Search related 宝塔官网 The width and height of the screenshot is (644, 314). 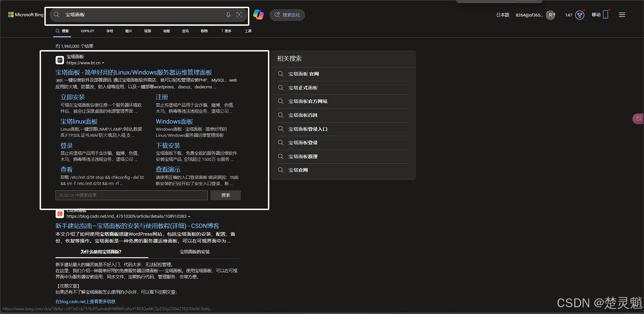(344, 170)
